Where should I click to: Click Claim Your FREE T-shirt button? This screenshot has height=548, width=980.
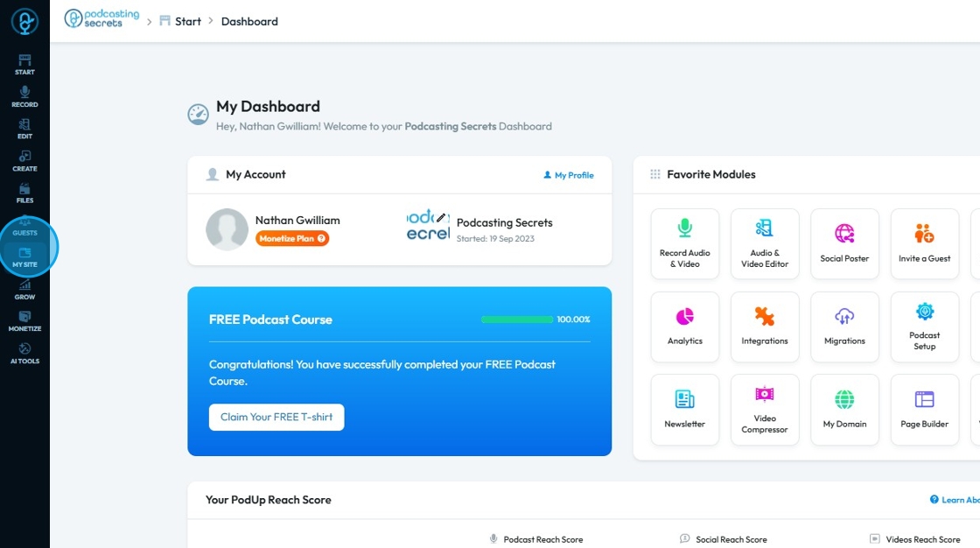[x=276, y=418]
